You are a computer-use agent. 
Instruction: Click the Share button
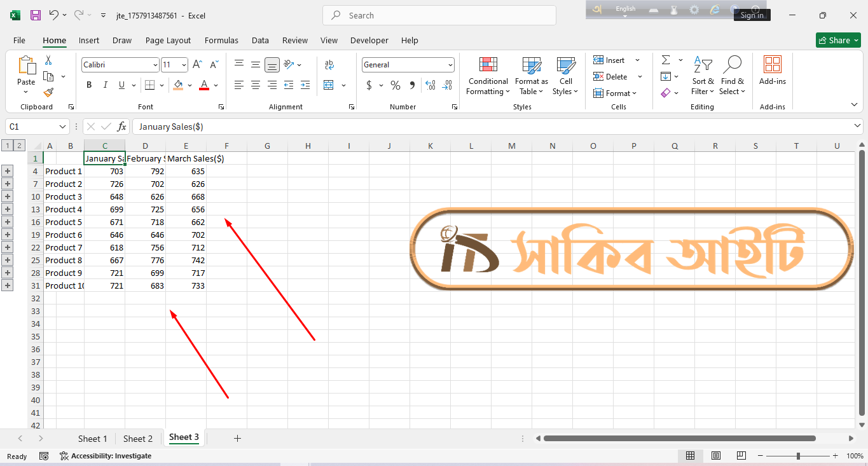click(x=838, y=40)
